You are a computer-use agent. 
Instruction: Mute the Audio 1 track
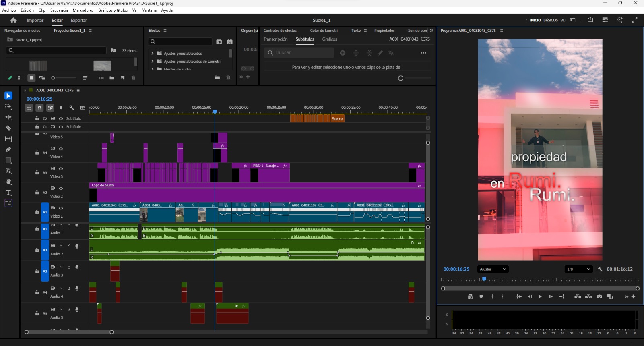coord(61,225)
